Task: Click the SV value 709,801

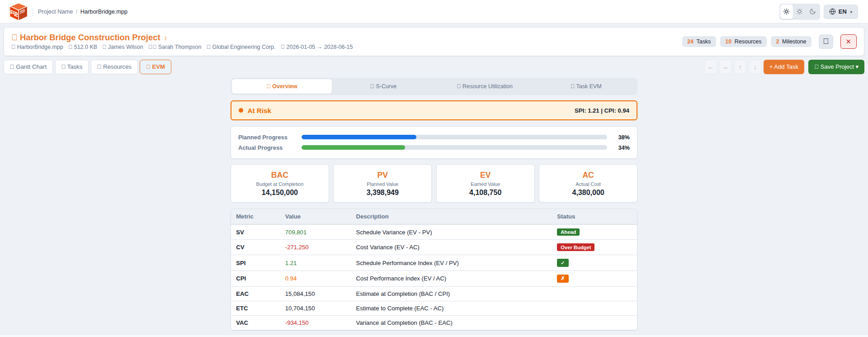Action: [296, 233]
